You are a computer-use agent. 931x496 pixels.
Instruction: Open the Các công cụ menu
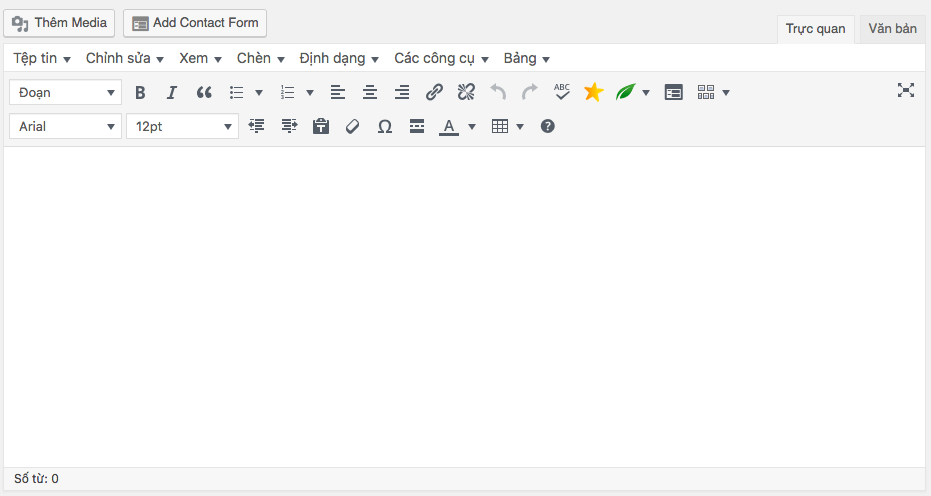coord(442,58)
